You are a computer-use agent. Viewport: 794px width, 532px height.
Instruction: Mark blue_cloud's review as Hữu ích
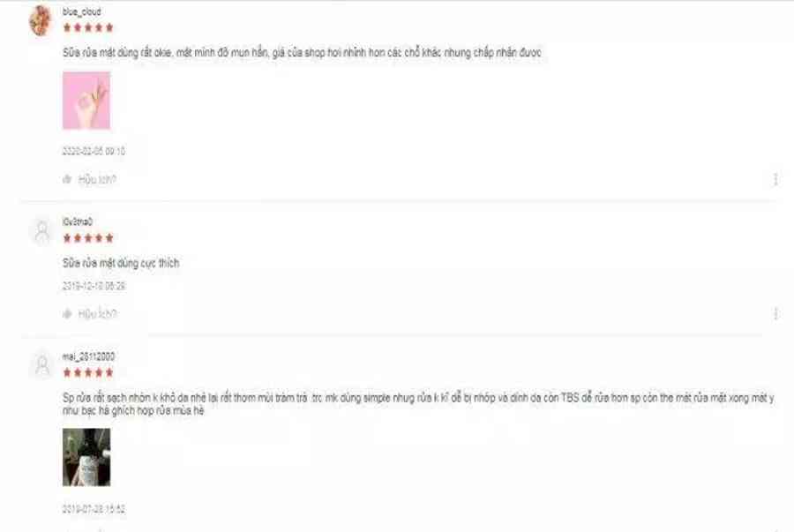point(97,180)
